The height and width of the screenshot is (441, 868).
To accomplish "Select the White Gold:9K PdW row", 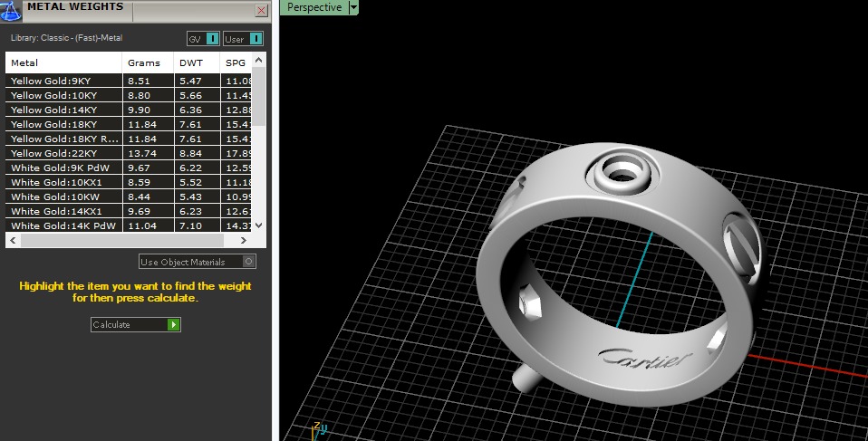I will click(x=129, y=168).
